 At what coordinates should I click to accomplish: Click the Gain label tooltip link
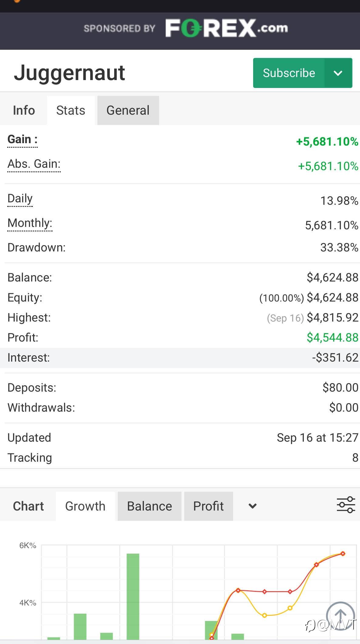tap(22, 140)
